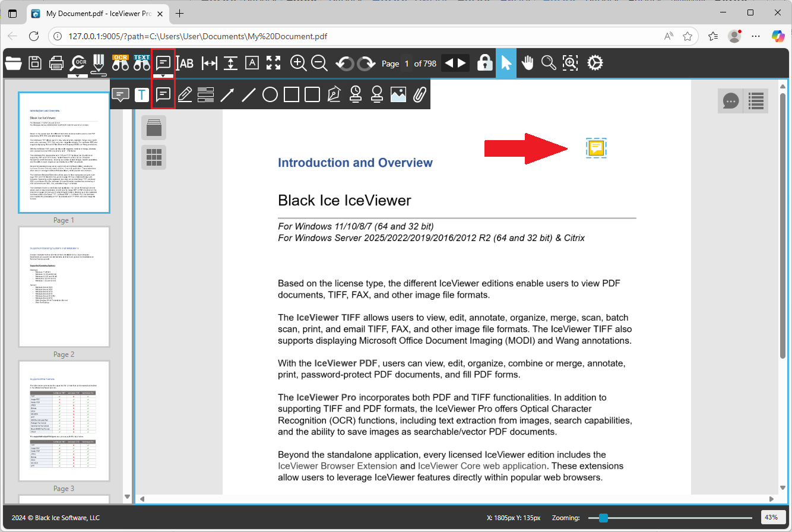The image size is (792, 532).
Task: Go to the previous page arrow
Action: pyautogui.click(x=449, y=63)
